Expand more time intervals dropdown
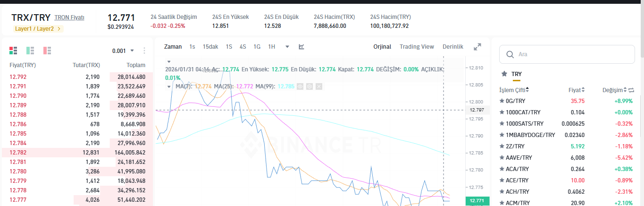This screenshot has width=644, height=206. pos(287,47)
